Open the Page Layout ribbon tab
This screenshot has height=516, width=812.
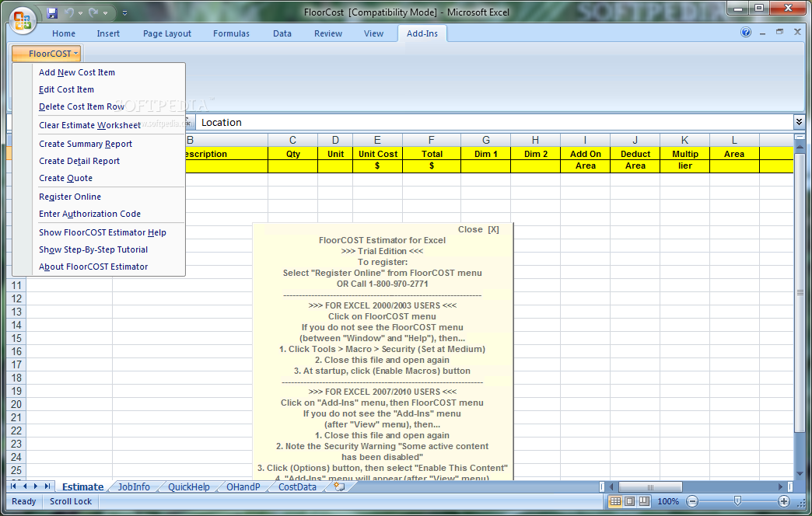pos(166,33)
